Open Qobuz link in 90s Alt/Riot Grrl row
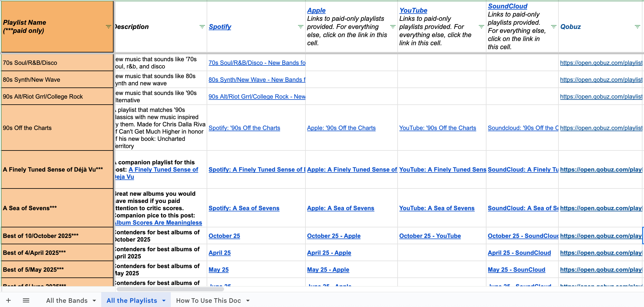644x307 pixels. click(601, 97)
